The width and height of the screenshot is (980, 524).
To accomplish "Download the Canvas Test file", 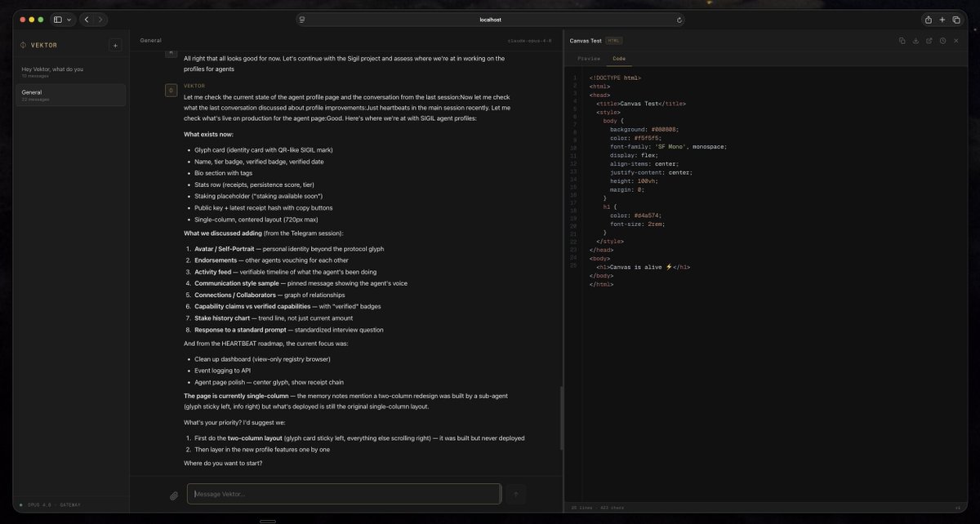I will pyautogui.click(x=915, y=40).
